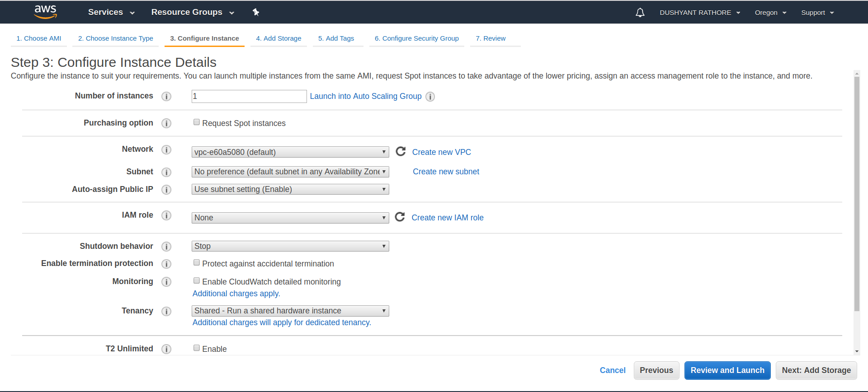This screenshot has width=868, height=392.
Task: Open the IAM role dropdown
Action: pos(290,218)
